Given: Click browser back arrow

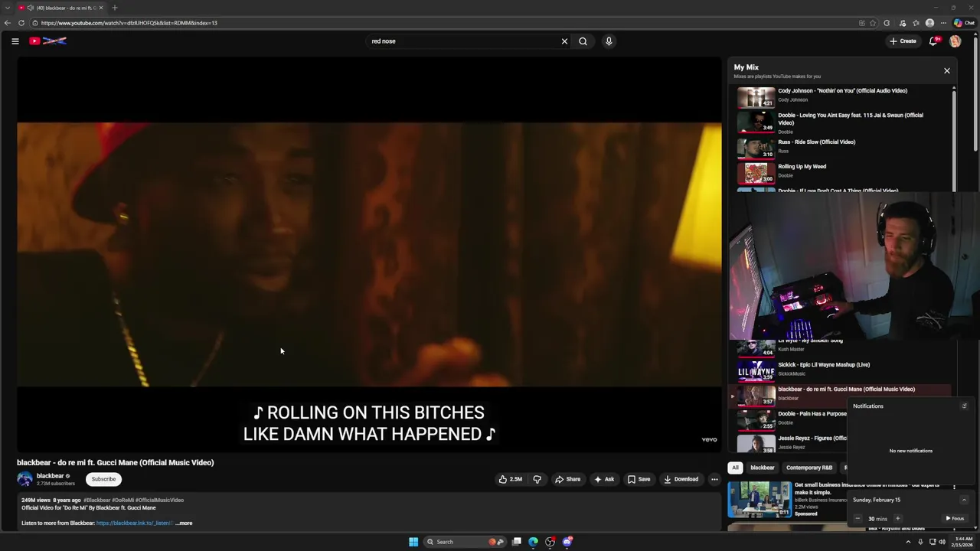Looking at the screenshot, I should pos(8,23).
